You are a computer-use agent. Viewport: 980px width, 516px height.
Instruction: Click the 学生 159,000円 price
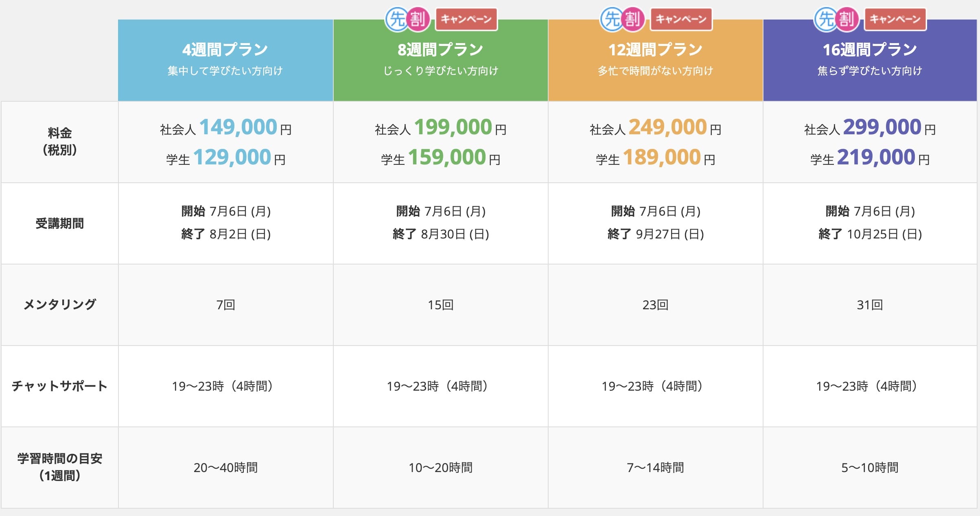point(440,157)
